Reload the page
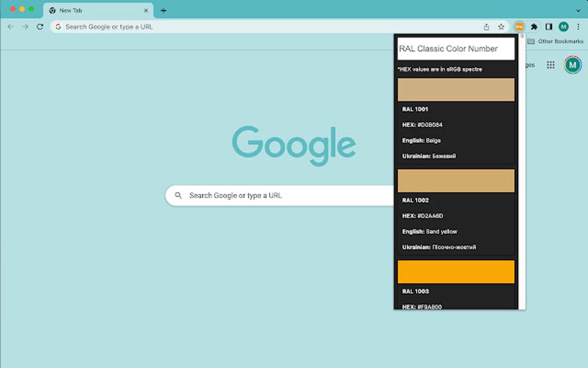This screenshot has height=368, width=588. coord(39,27)
